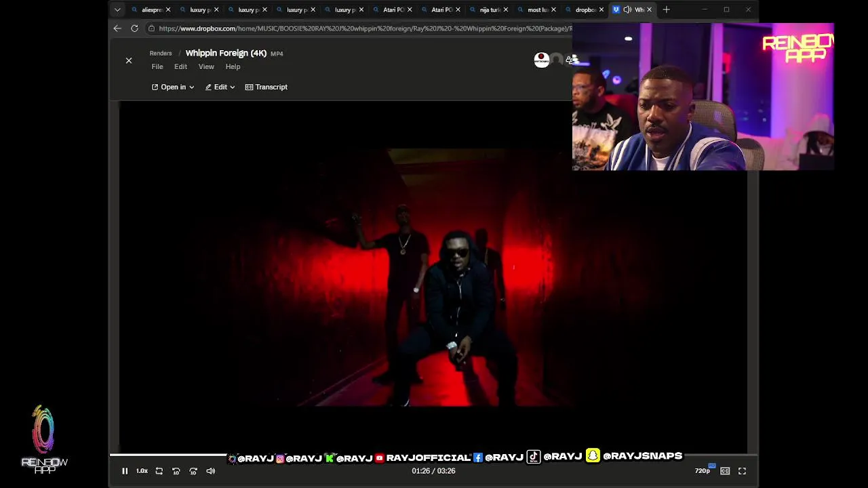The image size is (868, 488).
Task: Open the Transcript panel
Action: coord(267,87)
